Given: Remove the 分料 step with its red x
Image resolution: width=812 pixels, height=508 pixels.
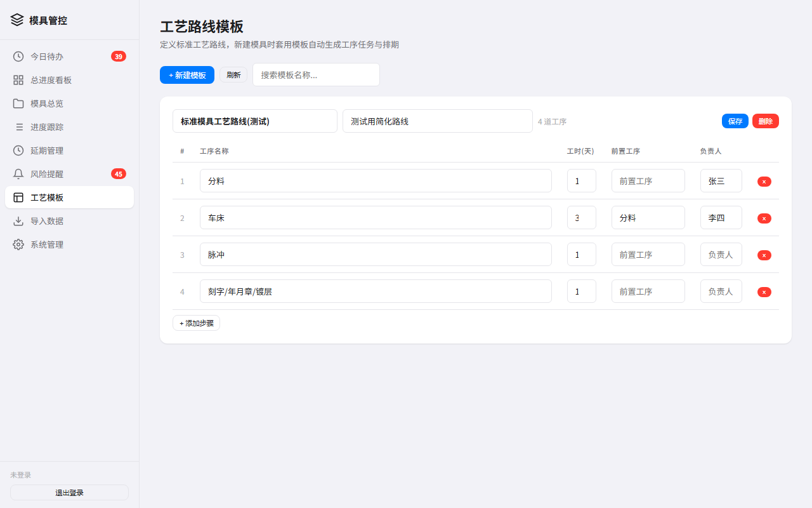Looking at the screenshot, I should pyautogui.click(x=764, y=182).
